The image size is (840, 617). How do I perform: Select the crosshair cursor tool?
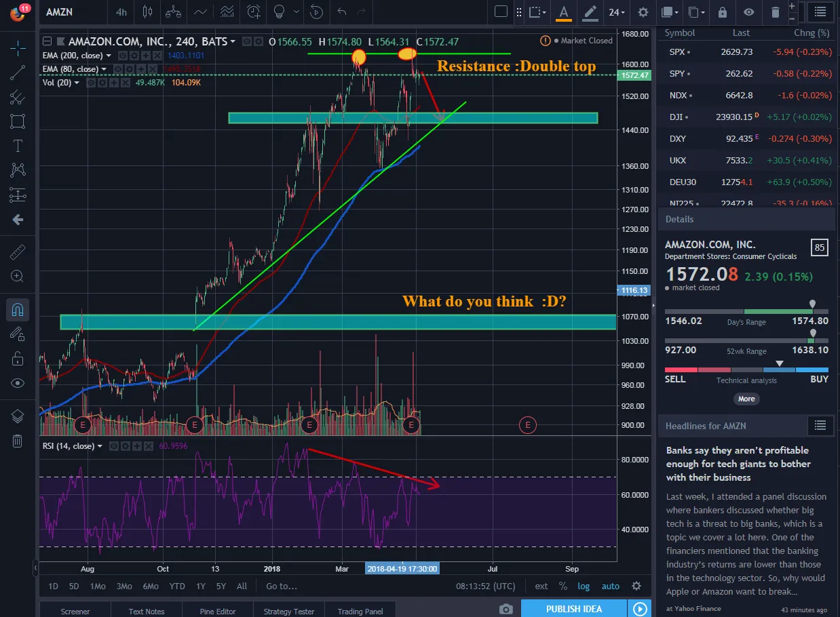pyautogui.click(x=18, y=47)
